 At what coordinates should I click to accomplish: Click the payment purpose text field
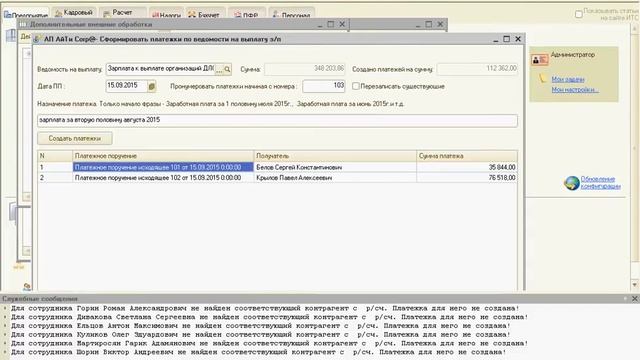277,120
